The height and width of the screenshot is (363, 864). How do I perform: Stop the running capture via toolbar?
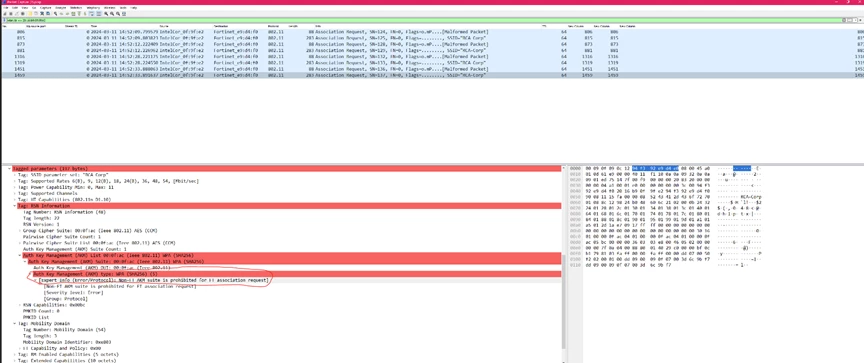(x=11, y=14)
